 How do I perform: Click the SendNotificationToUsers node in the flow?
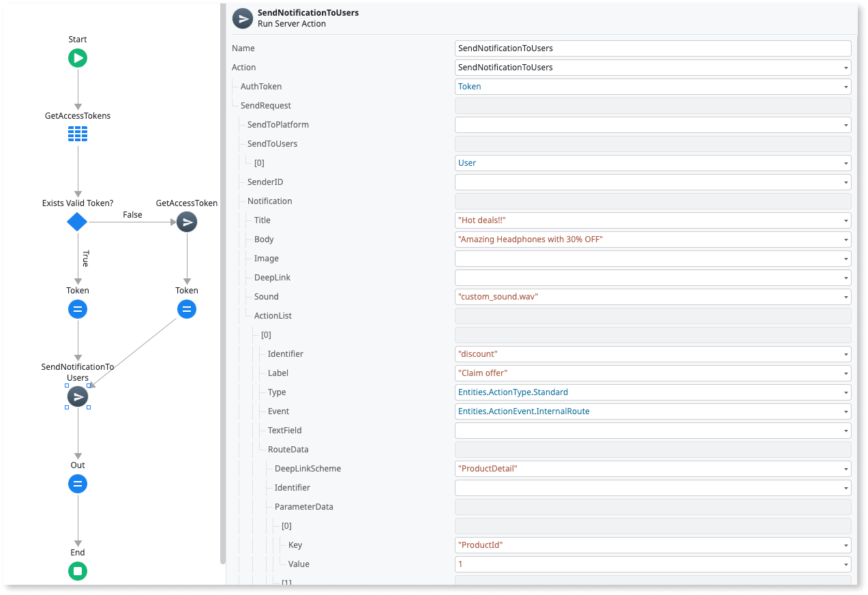click(x=77, y=396)
